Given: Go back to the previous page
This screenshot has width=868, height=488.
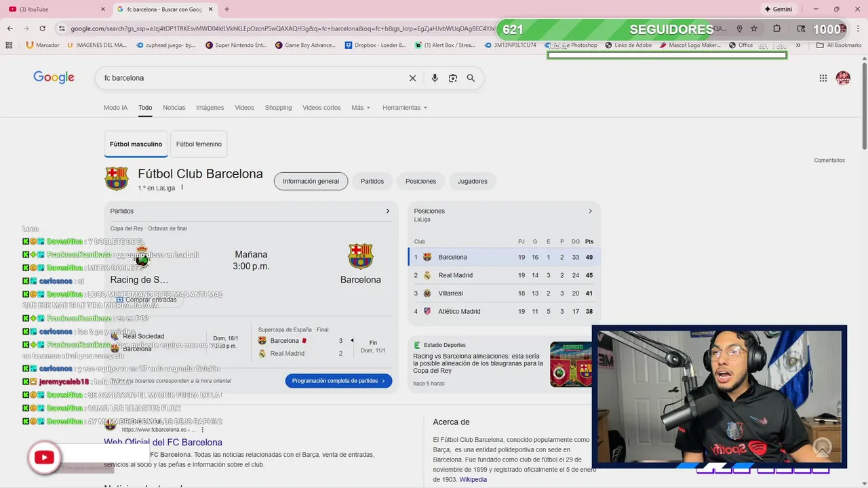Looking at the screenshot, I should coord(10,28).
